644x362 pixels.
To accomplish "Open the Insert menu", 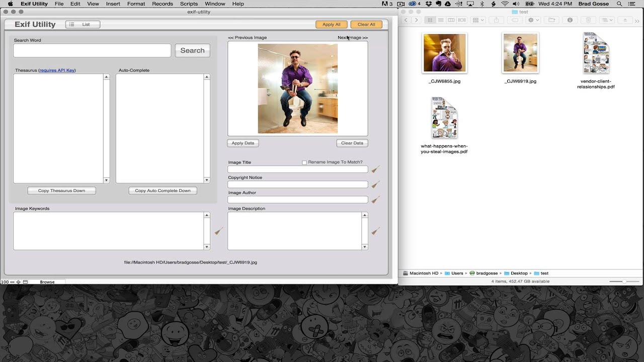I will point(113,4).
